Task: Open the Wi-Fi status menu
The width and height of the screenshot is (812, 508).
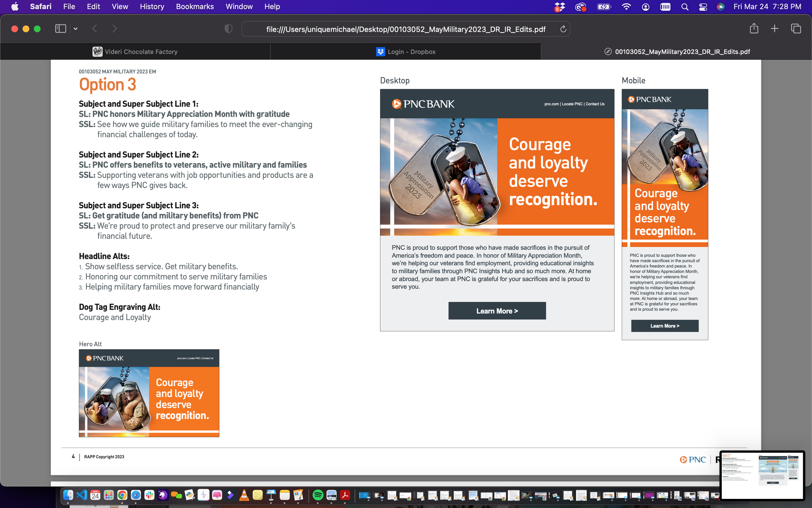Action: coord(626,7)
